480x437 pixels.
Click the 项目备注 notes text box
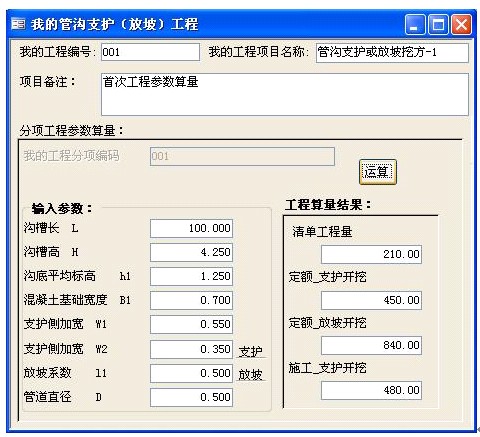[x=285, y=95]
